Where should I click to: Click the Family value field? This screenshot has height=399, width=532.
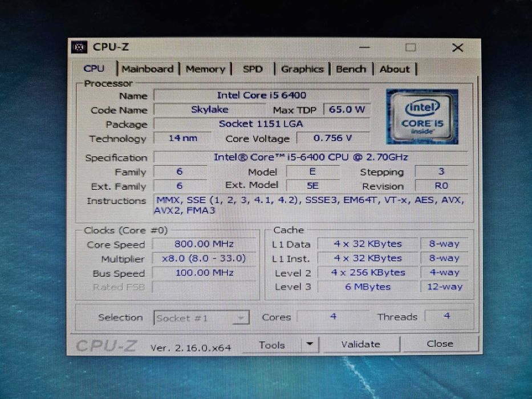tap(180, 172)
